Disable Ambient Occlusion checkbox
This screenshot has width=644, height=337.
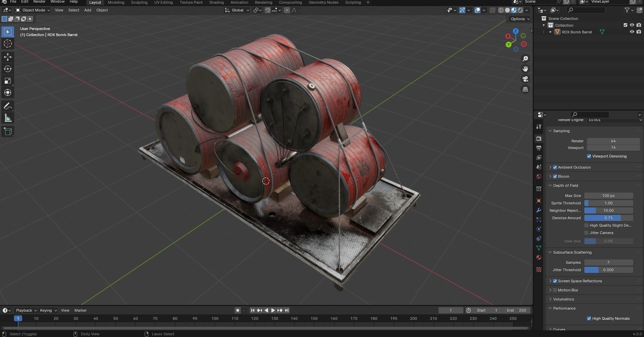pos(555,167)
